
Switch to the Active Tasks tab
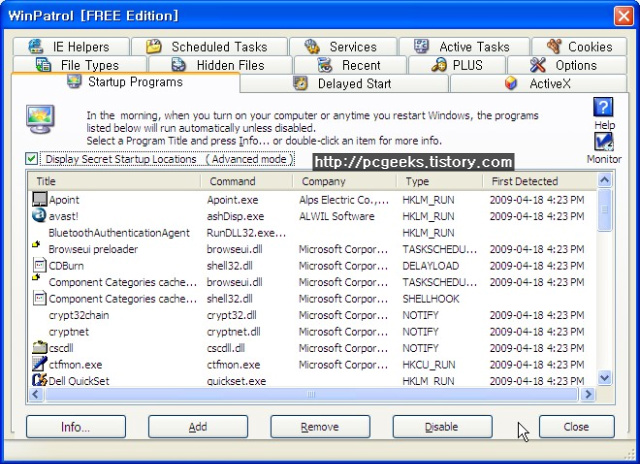click(464, 47)
